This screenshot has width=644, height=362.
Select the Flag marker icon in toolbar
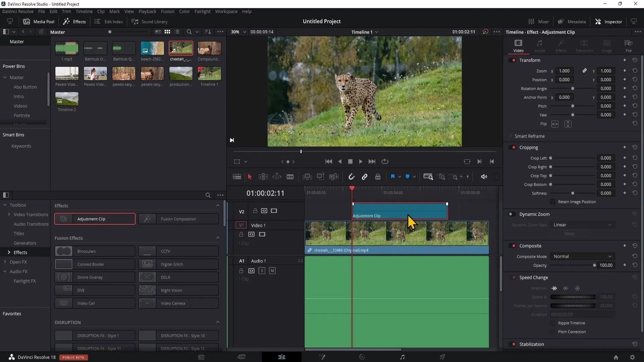click(x=393, y=176)
